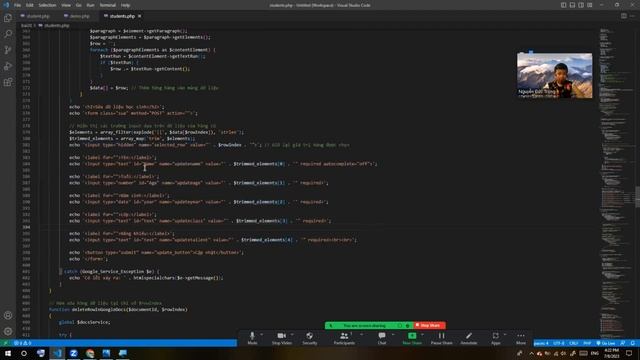Screen dimensions: 640x360
Task: Close the active students.php tab
Action: (x=140, y=16)
